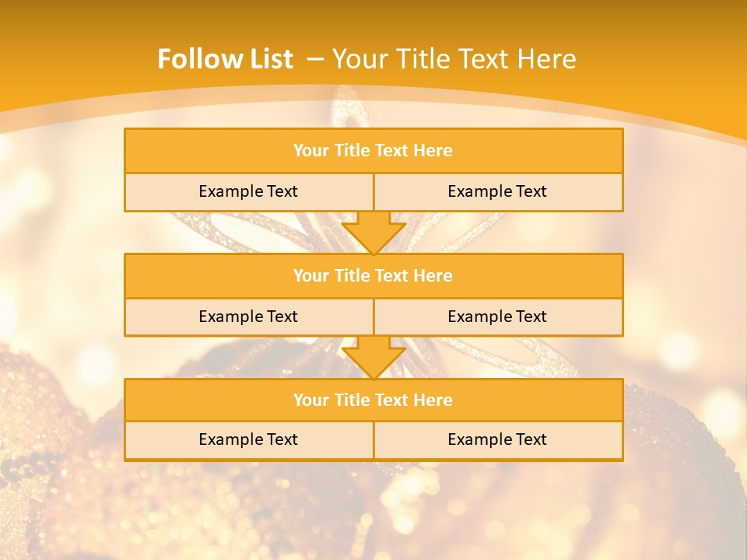
Task: Select the middle block's orange title bar
Action: (373, 275)
